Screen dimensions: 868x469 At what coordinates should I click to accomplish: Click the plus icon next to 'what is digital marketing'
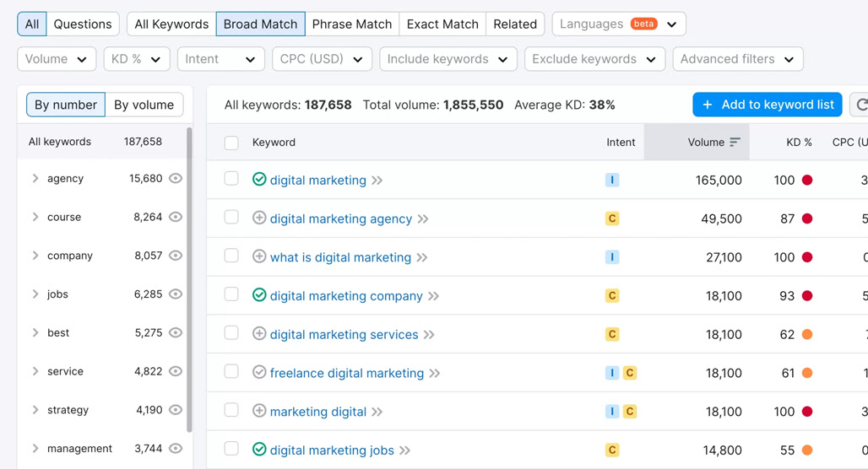(259, 256)
